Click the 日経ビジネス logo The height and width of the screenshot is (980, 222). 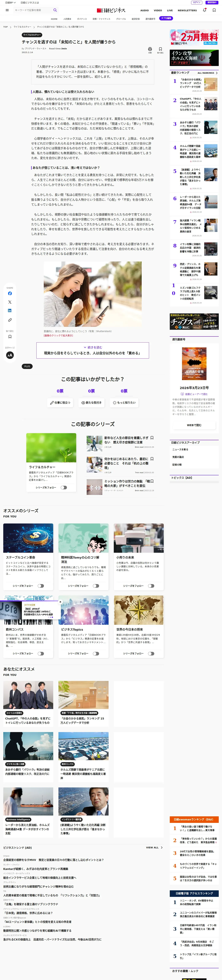tap(111, 10)
